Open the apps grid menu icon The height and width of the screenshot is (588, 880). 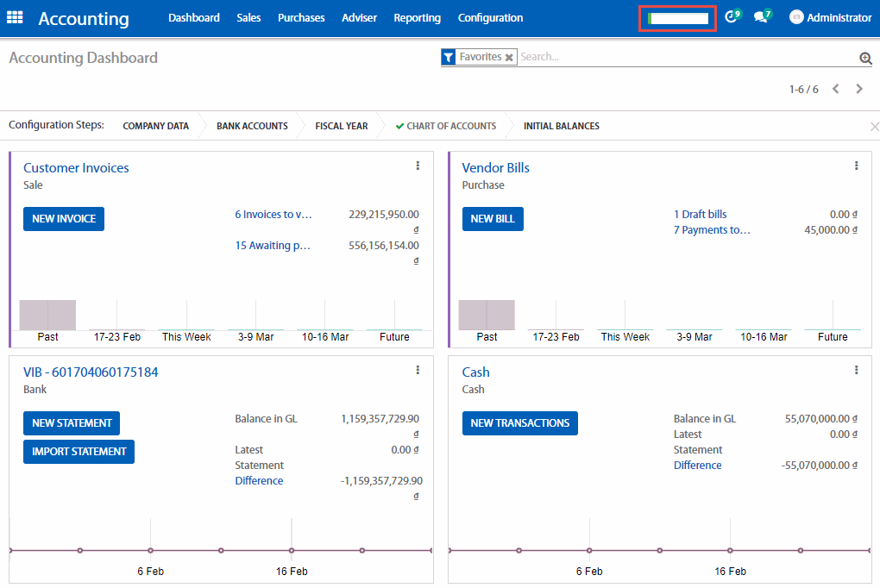tap(15, 18)
